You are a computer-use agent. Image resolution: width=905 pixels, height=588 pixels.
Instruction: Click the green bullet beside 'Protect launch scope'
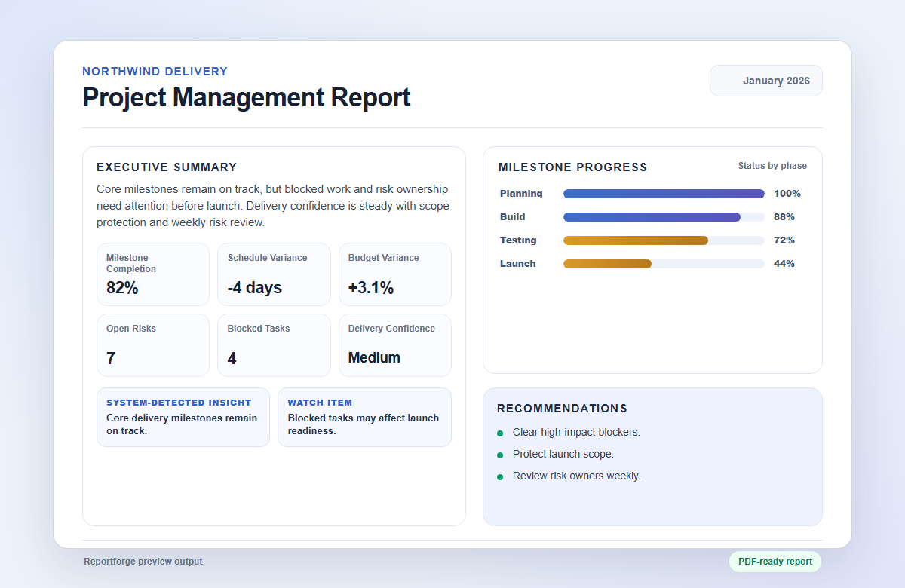(500, 455)
